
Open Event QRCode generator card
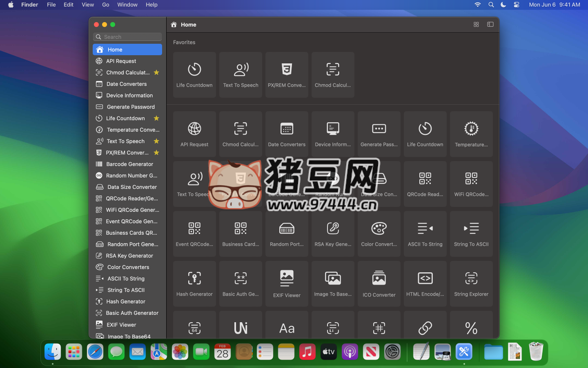point(194,234)
